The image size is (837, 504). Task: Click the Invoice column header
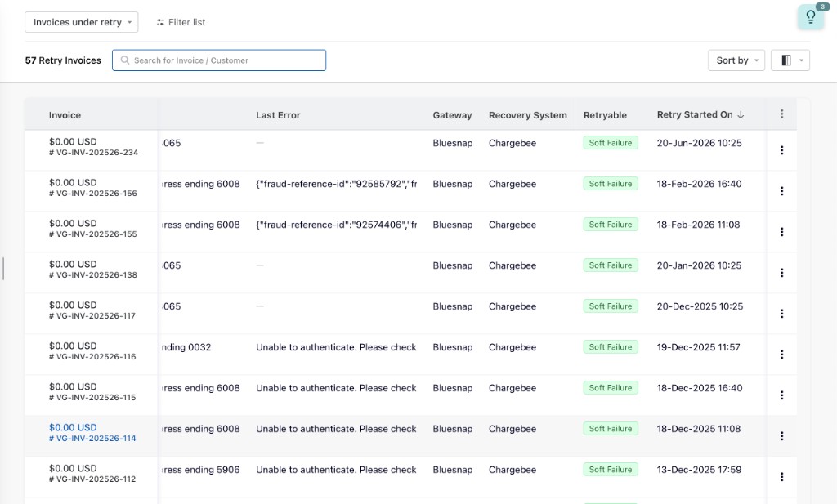(65, 115)
